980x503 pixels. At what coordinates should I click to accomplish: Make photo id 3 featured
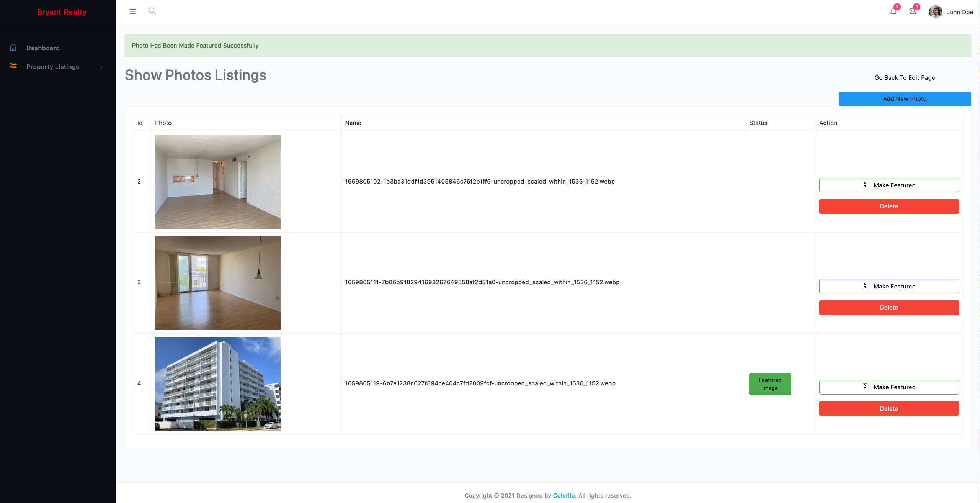click(x=889, y=286)
